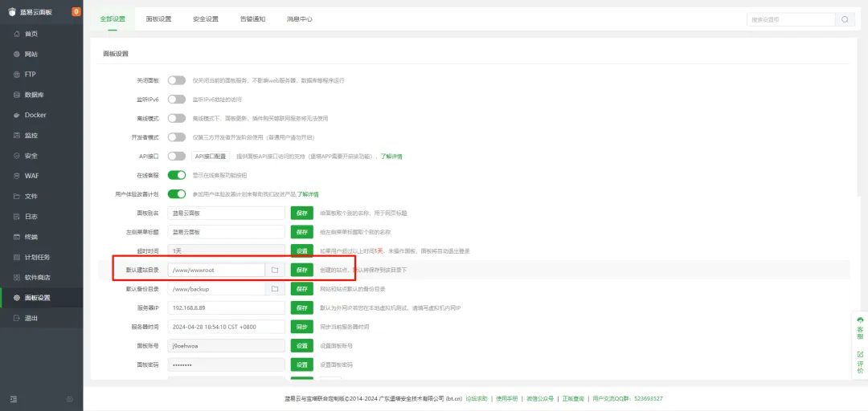The width and height of the screenshot is (868, 411).
Task: Click the API接口配置 button
Action: tap(211, 156)
